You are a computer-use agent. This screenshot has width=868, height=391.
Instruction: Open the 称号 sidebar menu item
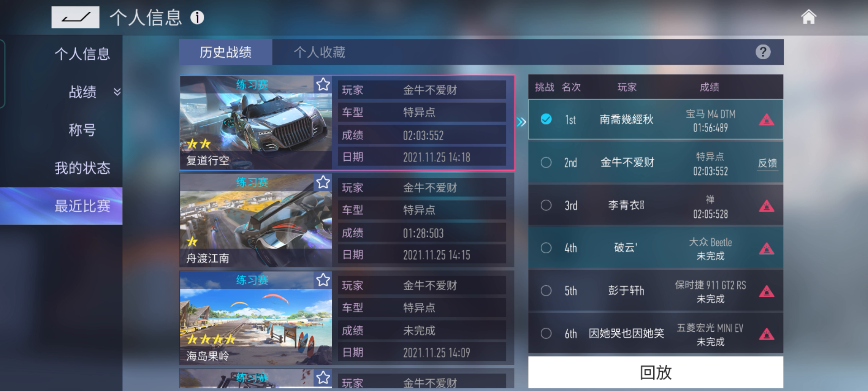click(82, 130)
